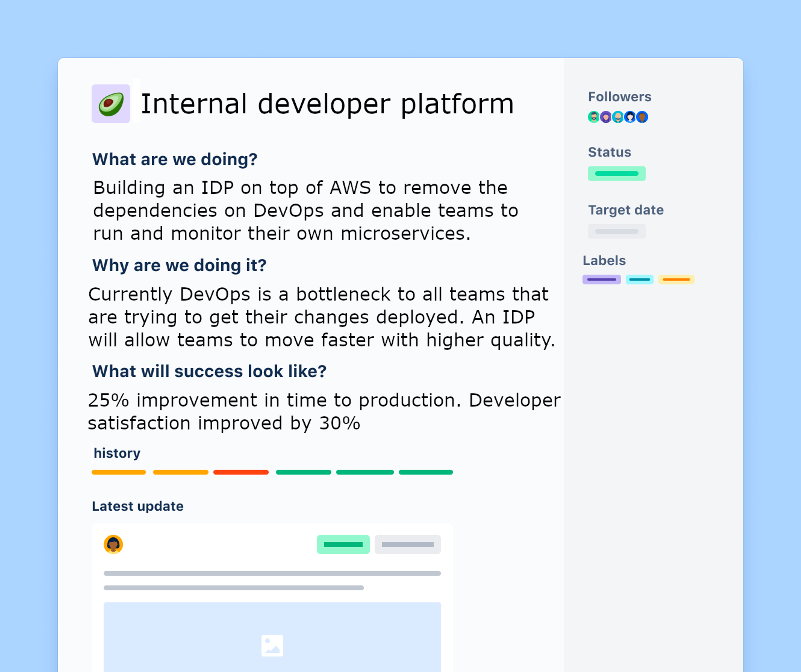The height and width of the screenshot is (672, 801).
Task: Click the third follower avatar
Action: (617, 117)
